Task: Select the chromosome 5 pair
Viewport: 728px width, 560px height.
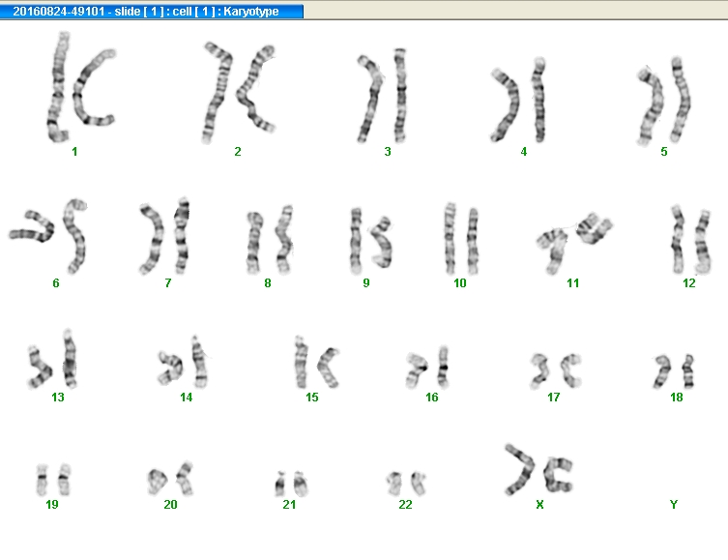Action: click(x=664, y=101)
